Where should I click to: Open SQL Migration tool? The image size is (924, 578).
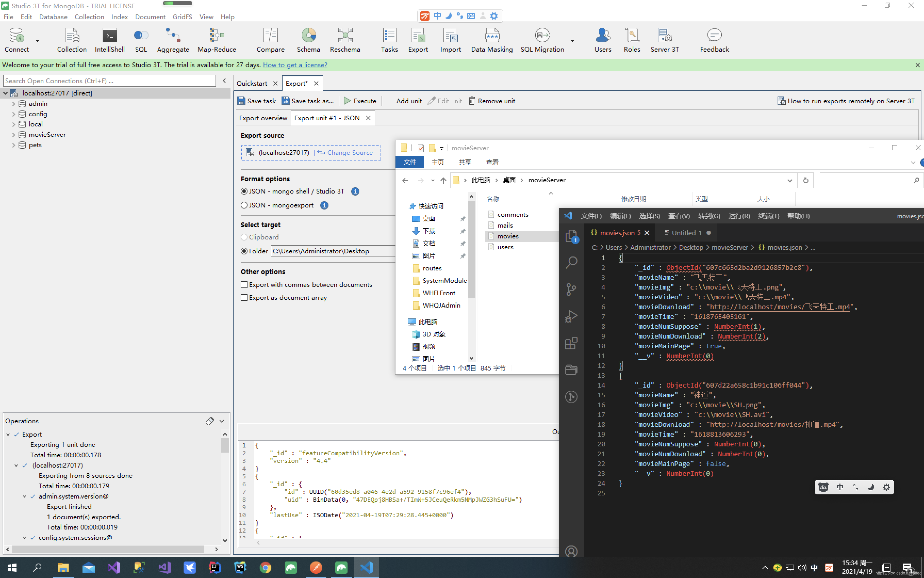click(x=542, y=40)
